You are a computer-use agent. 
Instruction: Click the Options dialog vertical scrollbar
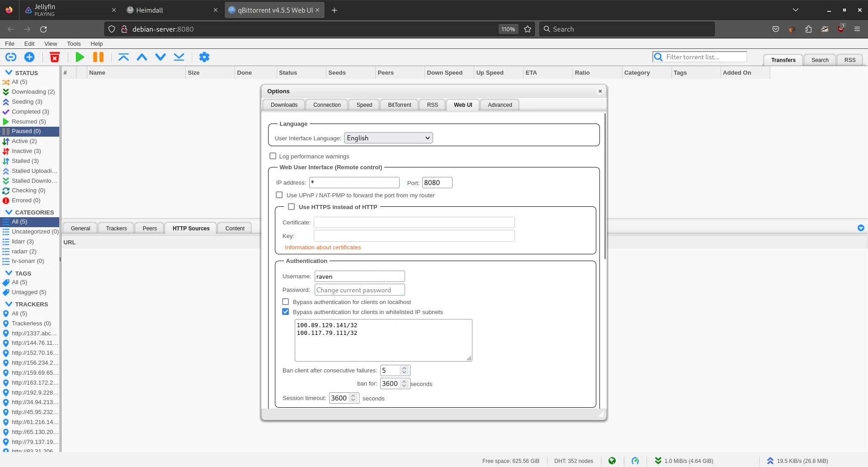click(x=605, y=186)
